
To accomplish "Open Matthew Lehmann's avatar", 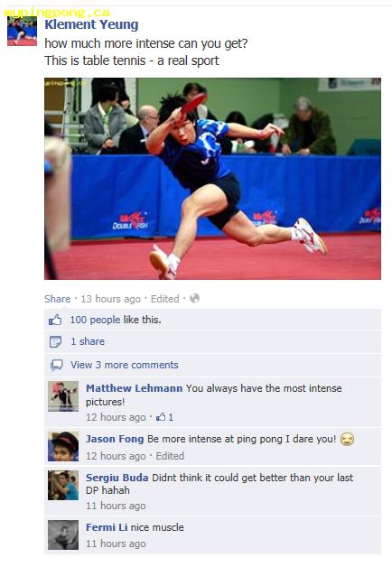I will tap(63, 396).
